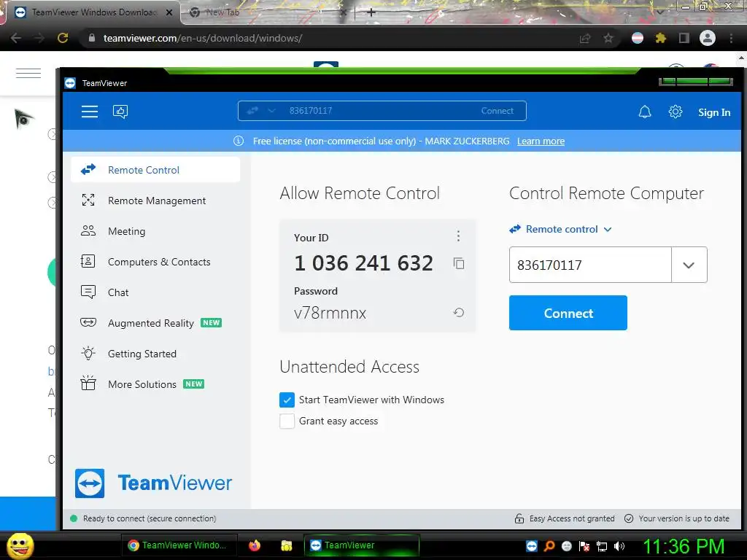Click the password v78rmnnx text
Viewport: 747px width, 560px height.
click(x=330, y=314)
